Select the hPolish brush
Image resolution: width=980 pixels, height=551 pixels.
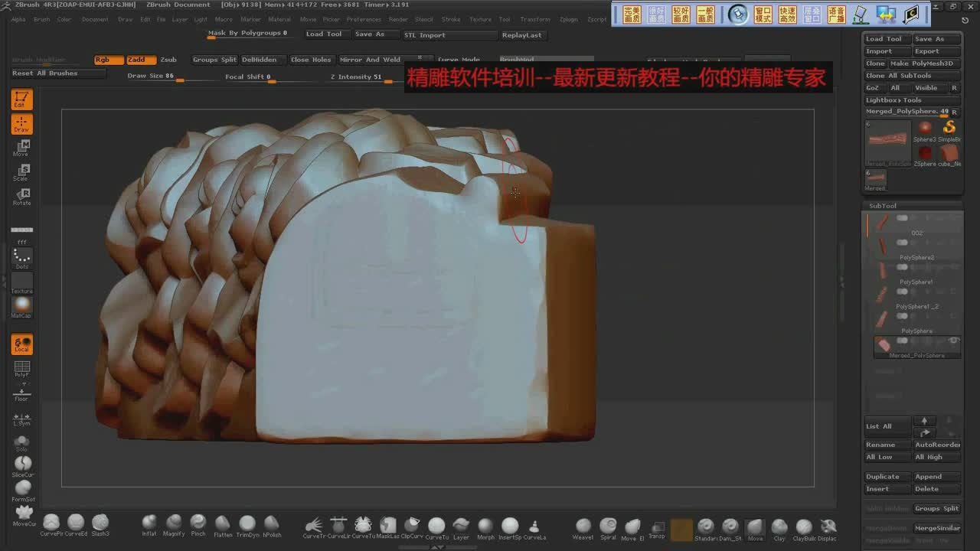pyautogui.click(x=272, y=526)
